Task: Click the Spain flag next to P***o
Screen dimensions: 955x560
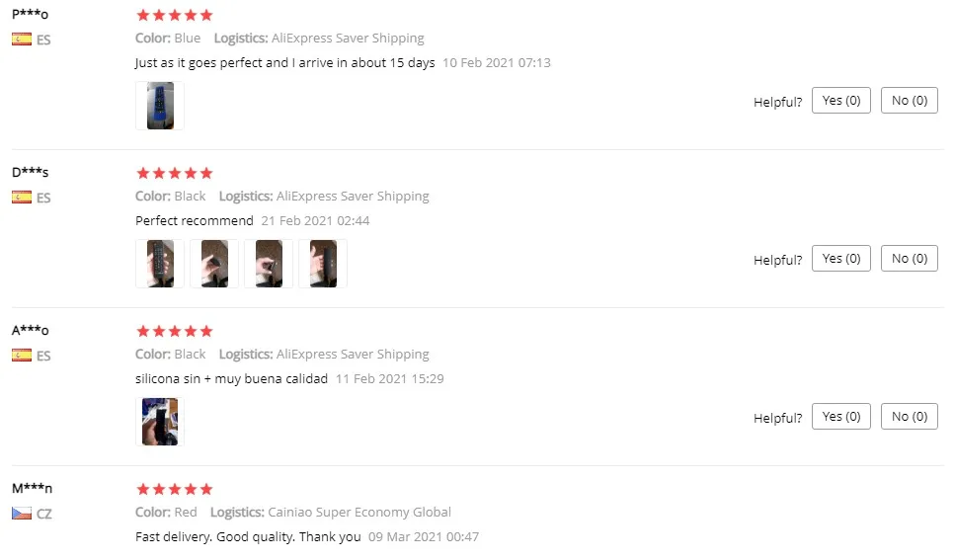Action: 22,40
